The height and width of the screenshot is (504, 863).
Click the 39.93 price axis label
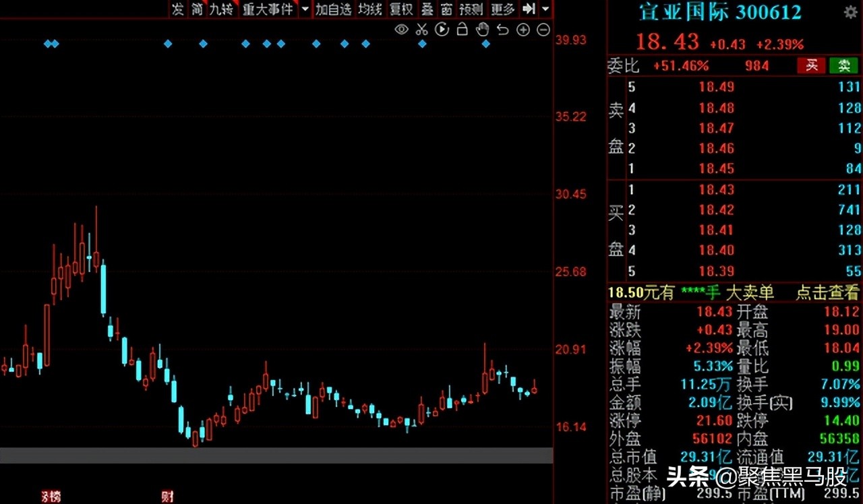pyautogui.click(x=571, y=40)
